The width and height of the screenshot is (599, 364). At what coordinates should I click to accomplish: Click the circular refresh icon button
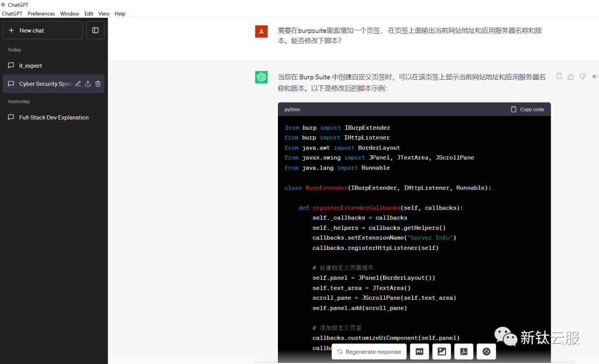coord(486,352)
